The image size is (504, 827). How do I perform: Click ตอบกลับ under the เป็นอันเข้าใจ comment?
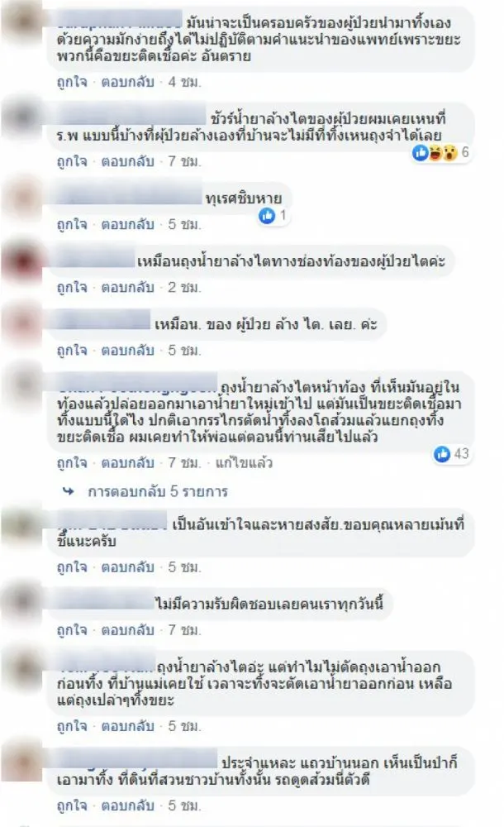point(127,567)
